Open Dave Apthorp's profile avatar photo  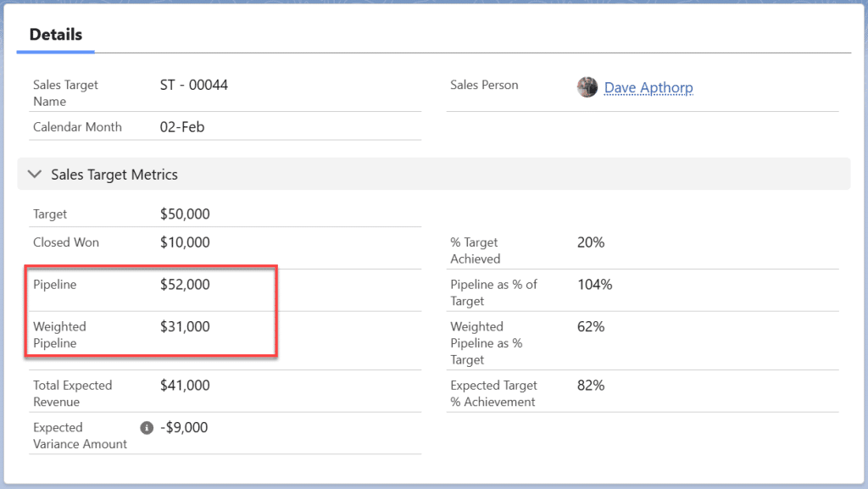(587, 87)
